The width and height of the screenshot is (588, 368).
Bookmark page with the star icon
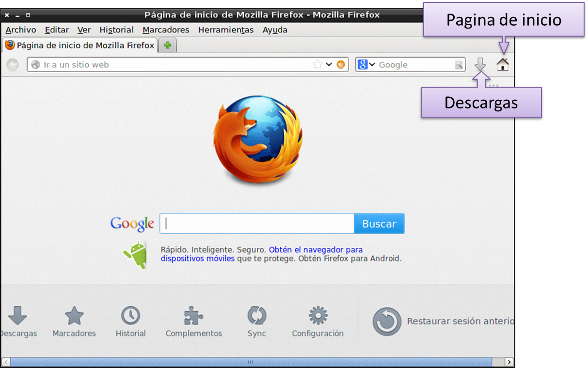(318, 64)
